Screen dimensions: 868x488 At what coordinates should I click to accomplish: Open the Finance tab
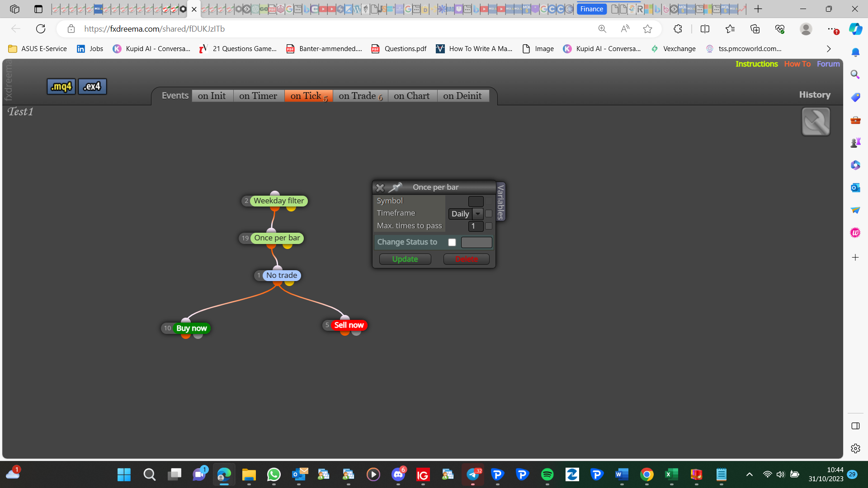tap(591, 9)
